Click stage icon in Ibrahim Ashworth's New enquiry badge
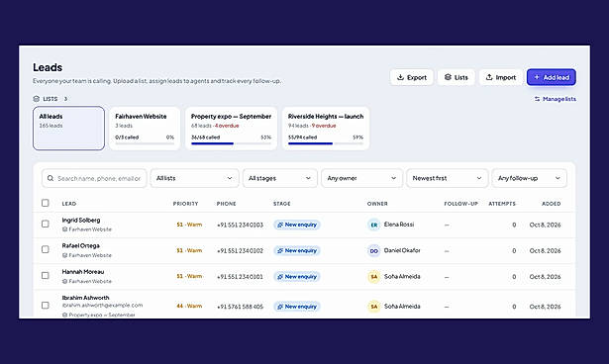Viewport: 609px width, 364px height. tap(279, 307)
